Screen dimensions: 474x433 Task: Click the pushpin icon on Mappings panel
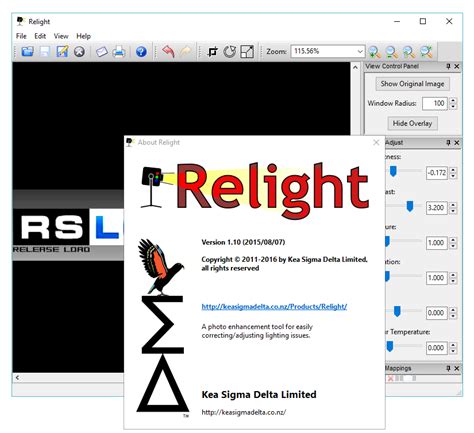pos(448,368)
